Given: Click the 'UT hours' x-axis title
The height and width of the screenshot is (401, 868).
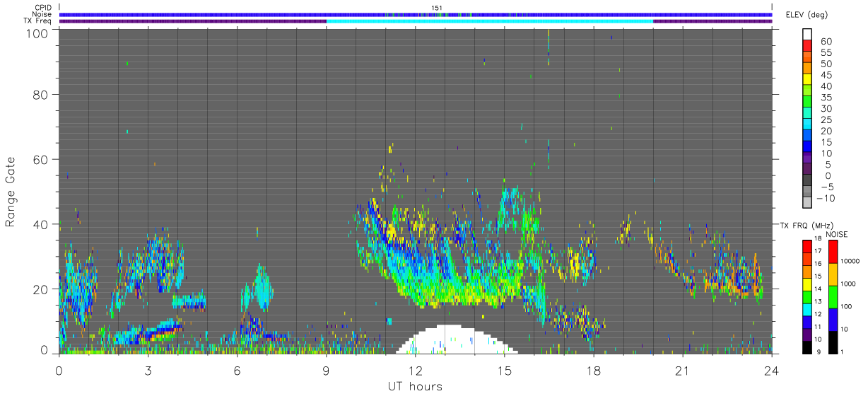Looking at the screenshot, I should tap(415, 387).
